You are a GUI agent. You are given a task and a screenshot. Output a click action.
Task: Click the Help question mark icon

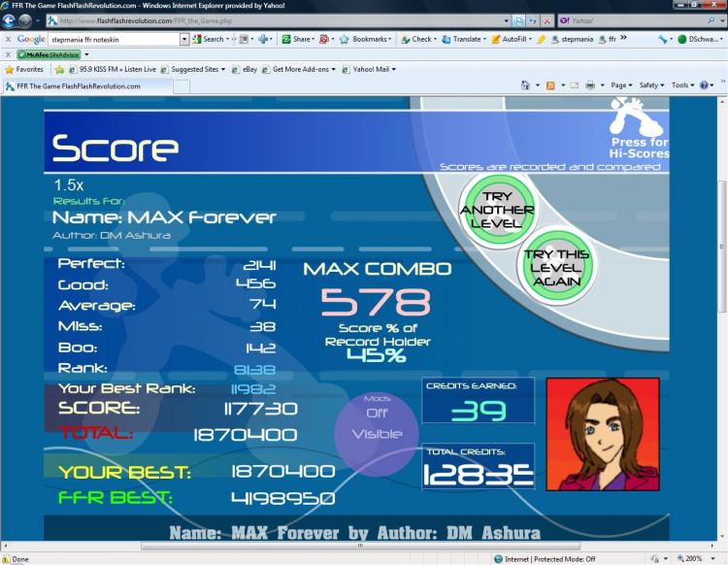pos(705,85)
